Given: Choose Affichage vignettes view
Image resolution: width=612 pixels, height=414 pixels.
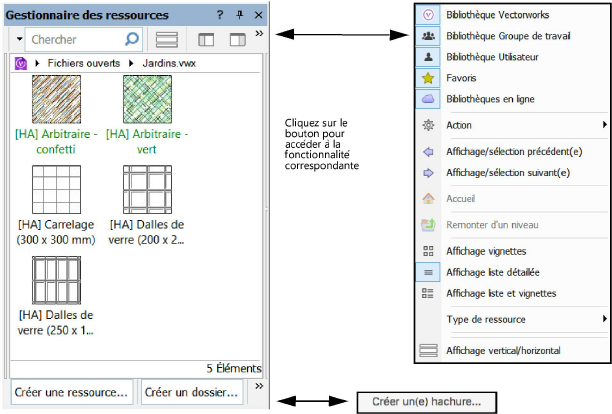Looking at the screenshot, I should (428, 251).
